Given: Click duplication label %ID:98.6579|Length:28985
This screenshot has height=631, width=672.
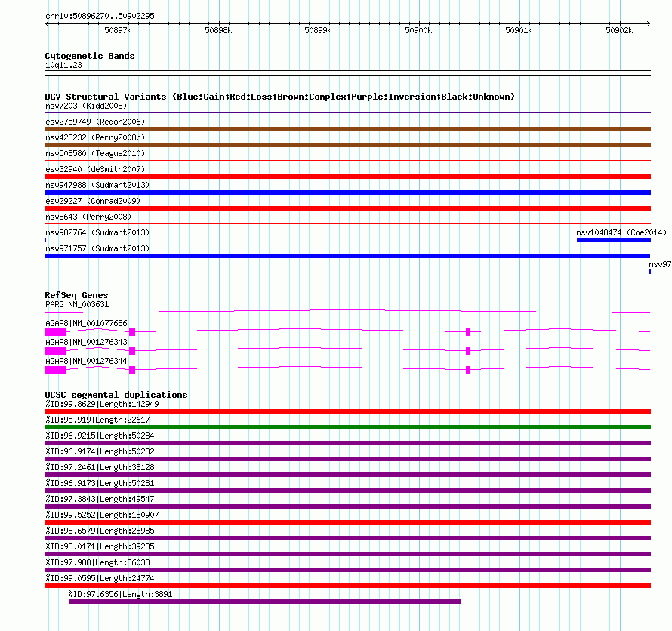Looking at the screenshot, I should click(x=100, y=531).
